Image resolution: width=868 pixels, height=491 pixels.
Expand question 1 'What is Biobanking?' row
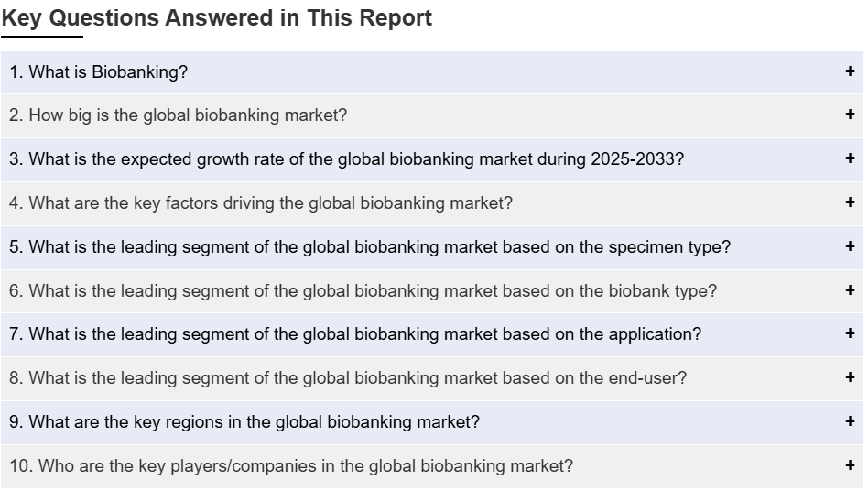pyautogui.click(x=432, y=72)
